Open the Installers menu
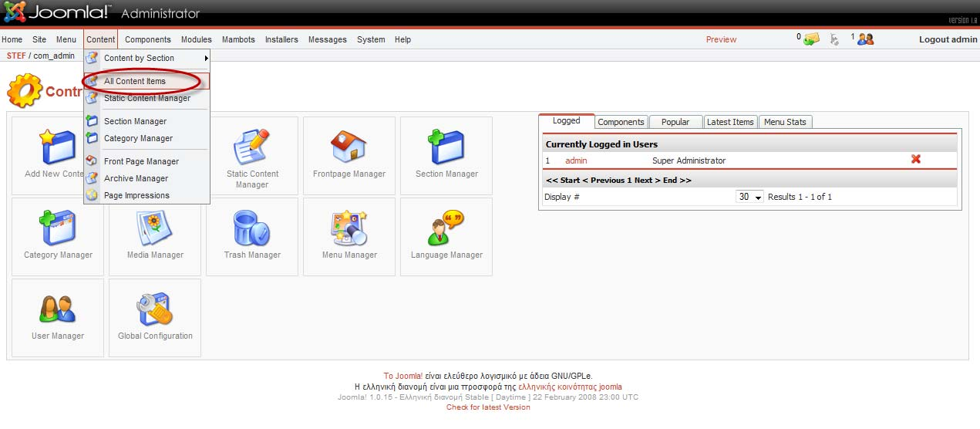This screenshot has width=980, height=429. [281, 39]
